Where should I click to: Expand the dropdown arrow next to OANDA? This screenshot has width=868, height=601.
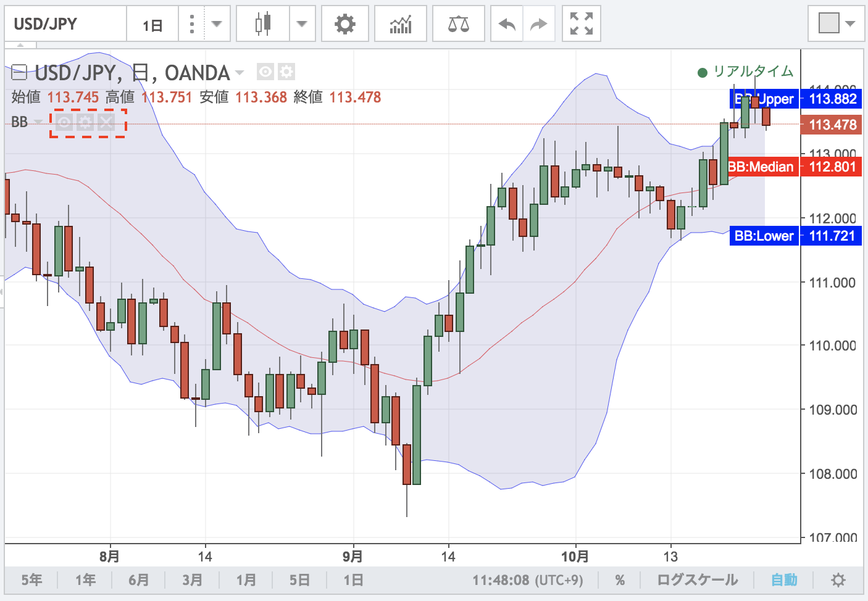tap(240, 73)
